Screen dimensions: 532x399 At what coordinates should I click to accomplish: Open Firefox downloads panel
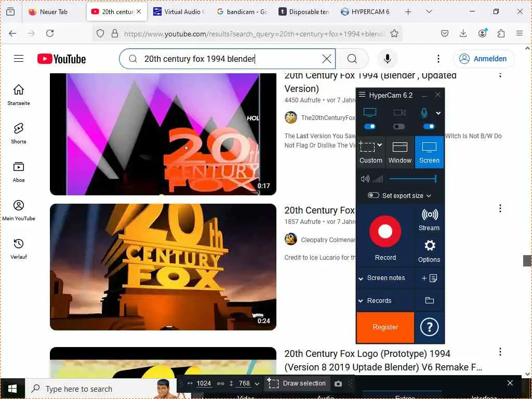pyautogui.click(x=463, y=33)
